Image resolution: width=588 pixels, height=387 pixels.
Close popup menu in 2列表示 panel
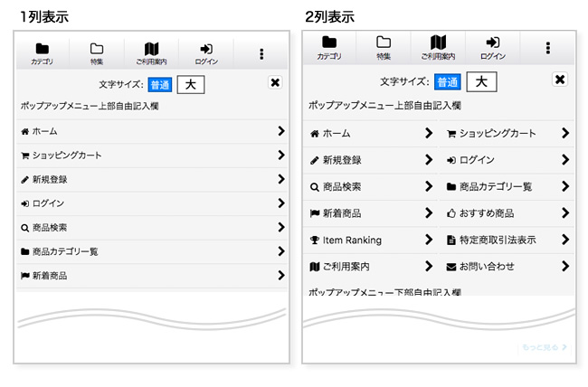click(x=560, y=80)
